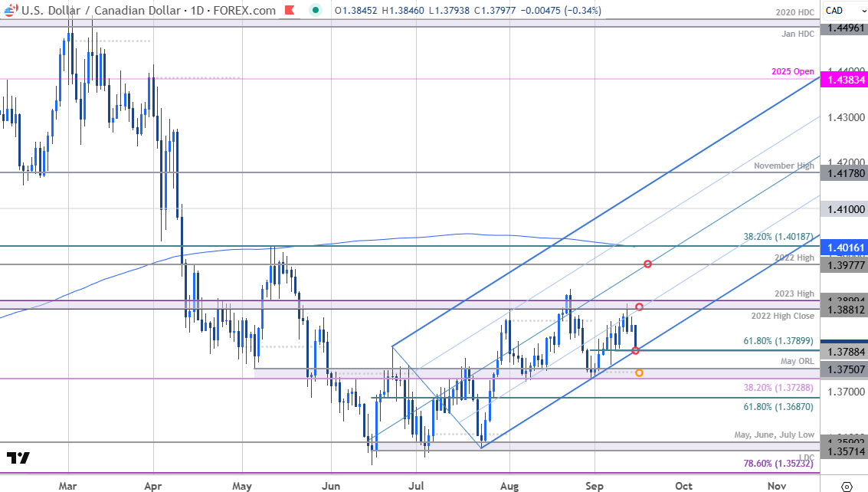The width and height of the screenshot is (868, 492).
Task: Select the '38.20% (1.37288)' Fibonacci label
Action: click(x=779, y=388)
